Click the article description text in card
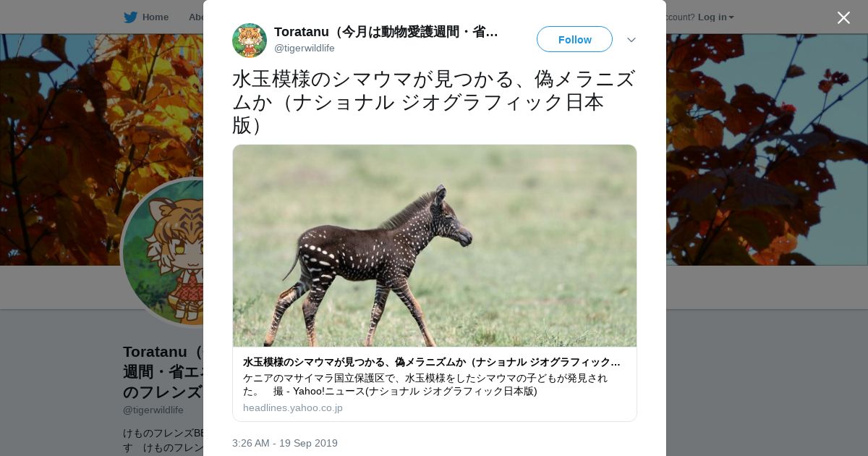This screenshot has width=868, height=456. pyautogui.click(x=427, y=384)
